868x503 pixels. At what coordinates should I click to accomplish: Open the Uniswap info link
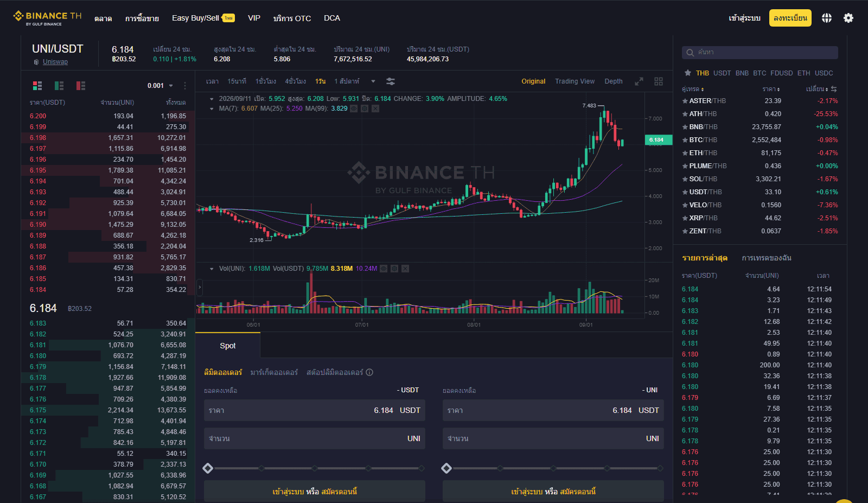[x=55, y=62]
